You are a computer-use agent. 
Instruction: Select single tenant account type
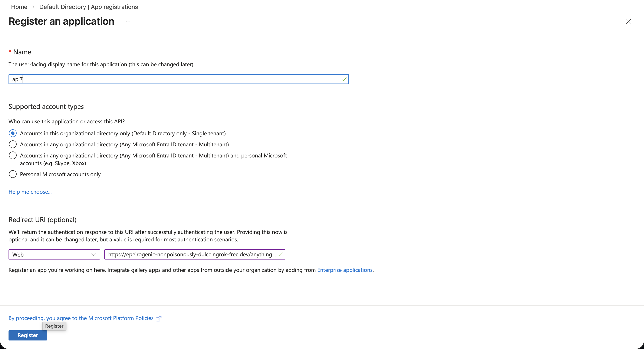(x=13, y=133)
